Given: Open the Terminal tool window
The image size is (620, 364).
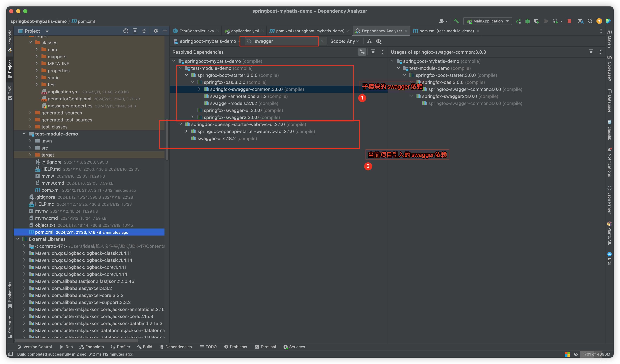Looking at the screenshot, I should tap(265, 347).
